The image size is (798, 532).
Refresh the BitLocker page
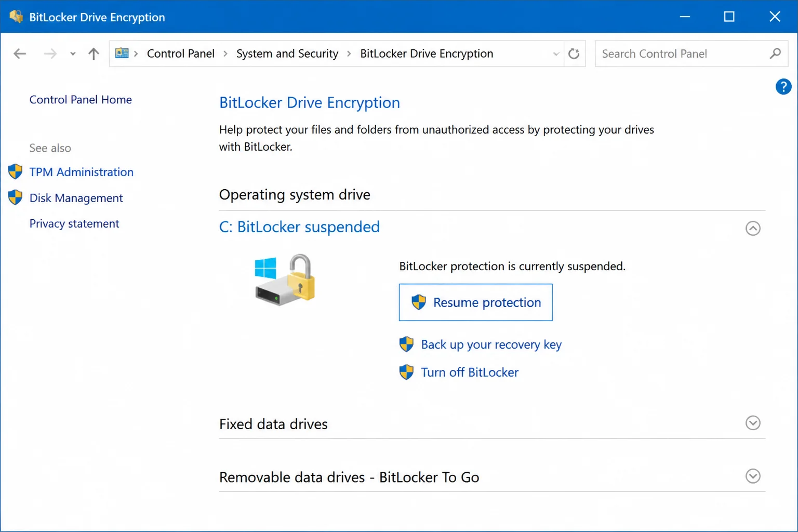pyautogui.click(x=574, y=54)
